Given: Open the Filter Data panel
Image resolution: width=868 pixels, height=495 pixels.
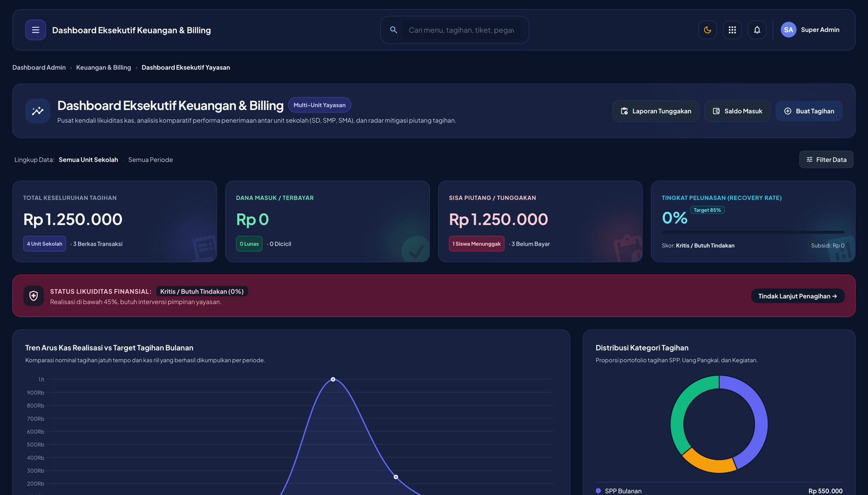Looking at the screenshot, I should pyautogui.click(x=826, y=160).
